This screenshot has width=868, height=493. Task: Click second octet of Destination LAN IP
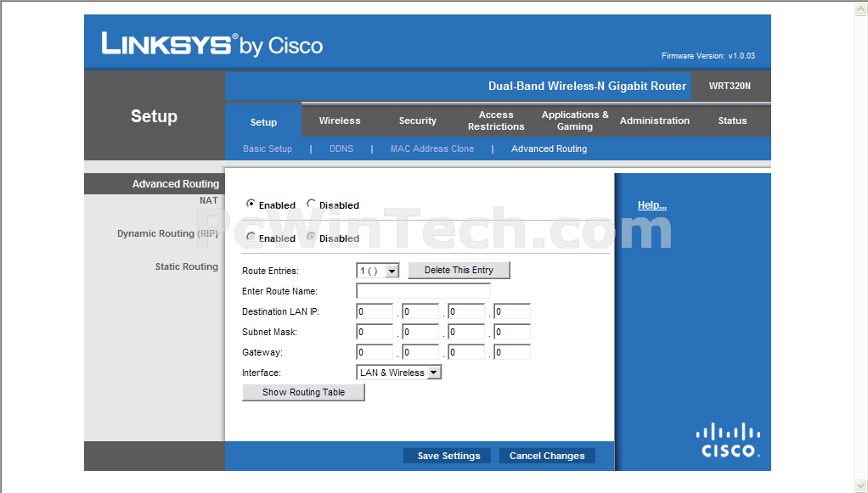point(420,311)
